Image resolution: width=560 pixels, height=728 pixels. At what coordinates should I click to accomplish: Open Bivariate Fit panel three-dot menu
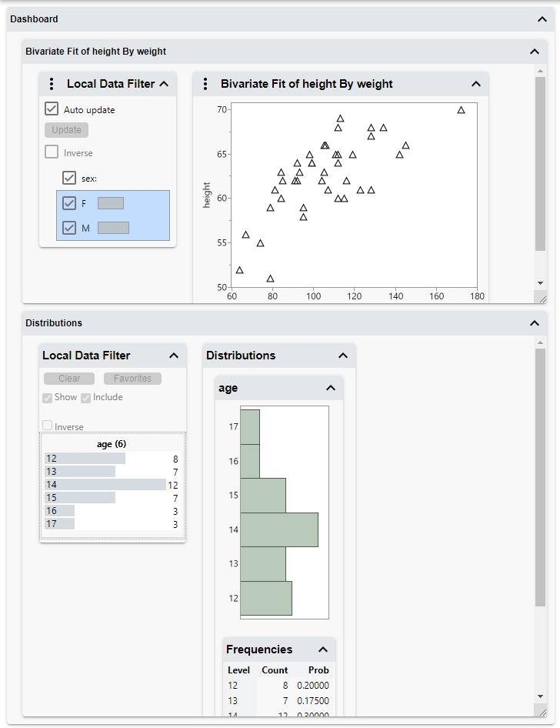click(x=205, y=85)
